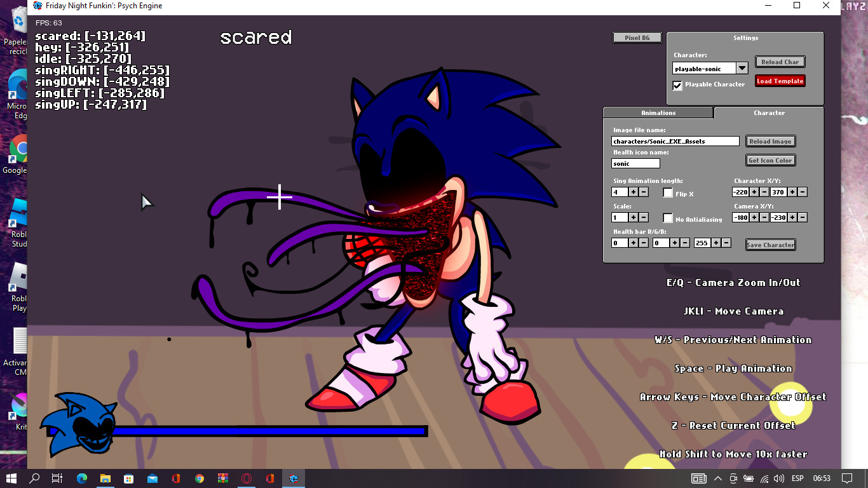Expand the Character dropdown arrow

click(742, 68)
